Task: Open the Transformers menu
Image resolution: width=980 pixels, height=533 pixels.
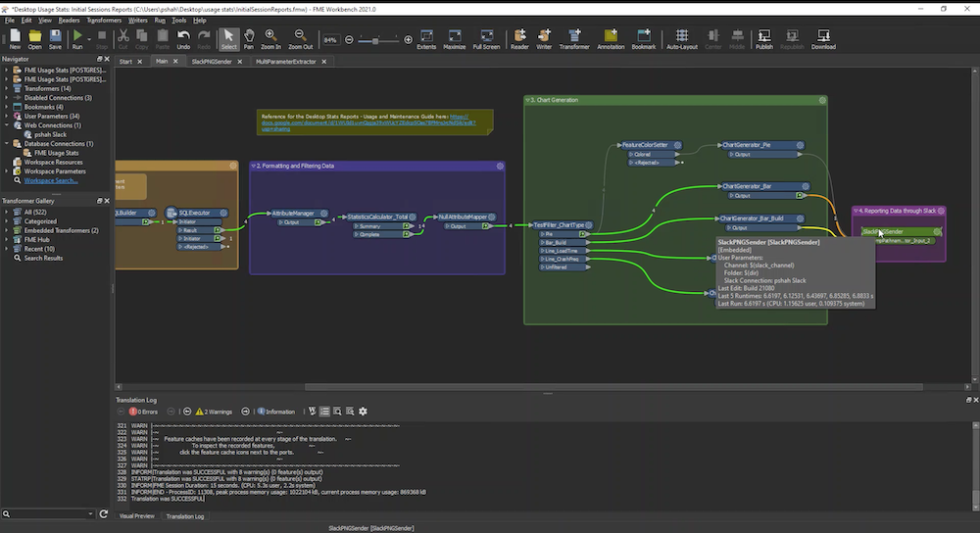Action: point(104,20)
